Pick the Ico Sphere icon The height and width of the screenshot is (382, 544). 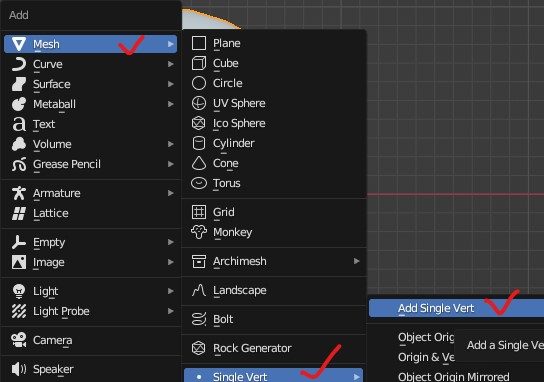pyautogui.click(x=199, y=123)
